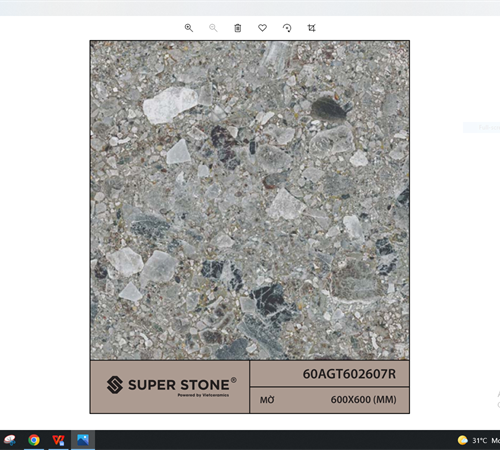Open the crop tool icon
The width and height of the screenshot is (500, 450).
tap(311, 28)
